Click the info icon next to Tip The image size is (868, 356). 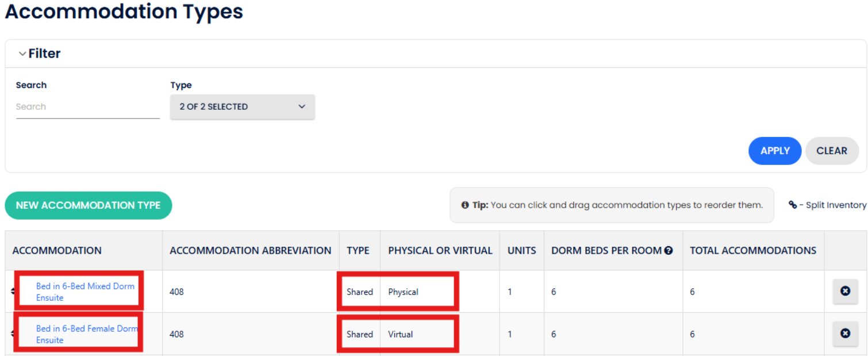pos(465,205)
